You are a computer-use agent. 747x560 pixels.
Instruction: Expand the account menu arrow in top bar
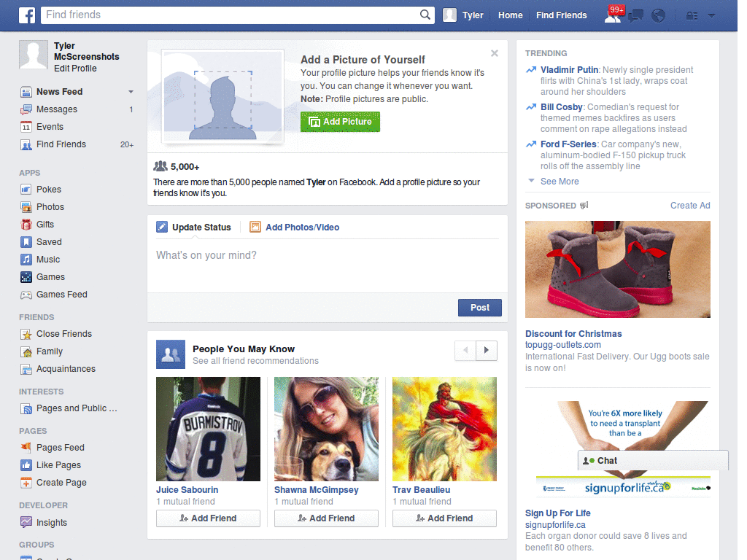tap(711, 16)
